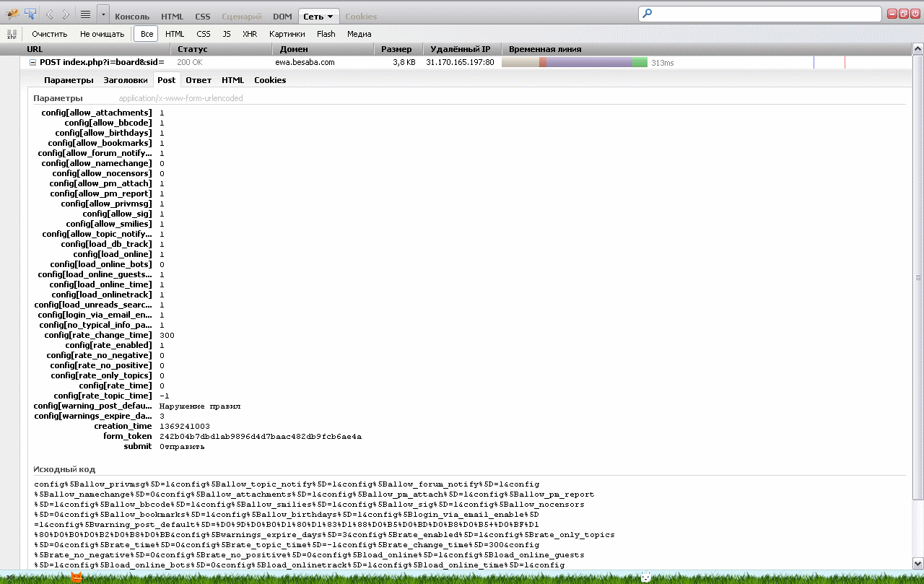Select the 'Все' network filter

point(147,34)
